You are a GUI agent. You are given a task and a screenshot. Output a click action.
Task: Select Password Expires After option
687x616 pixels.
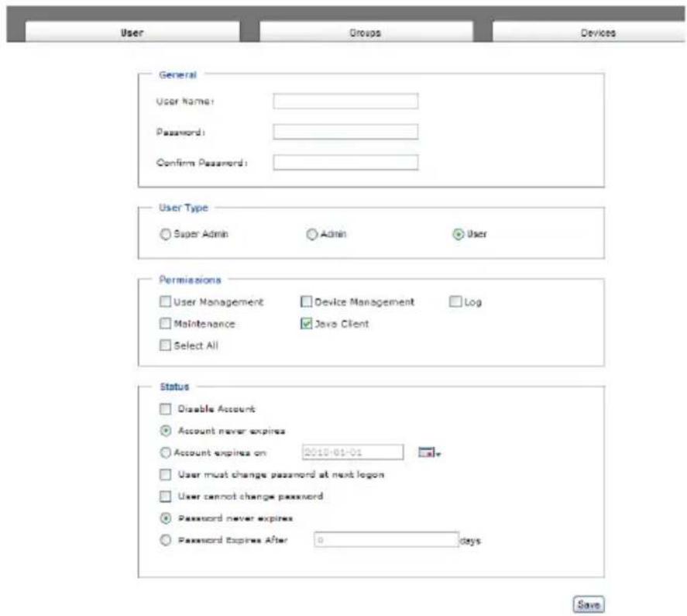(x=165, y=540)
